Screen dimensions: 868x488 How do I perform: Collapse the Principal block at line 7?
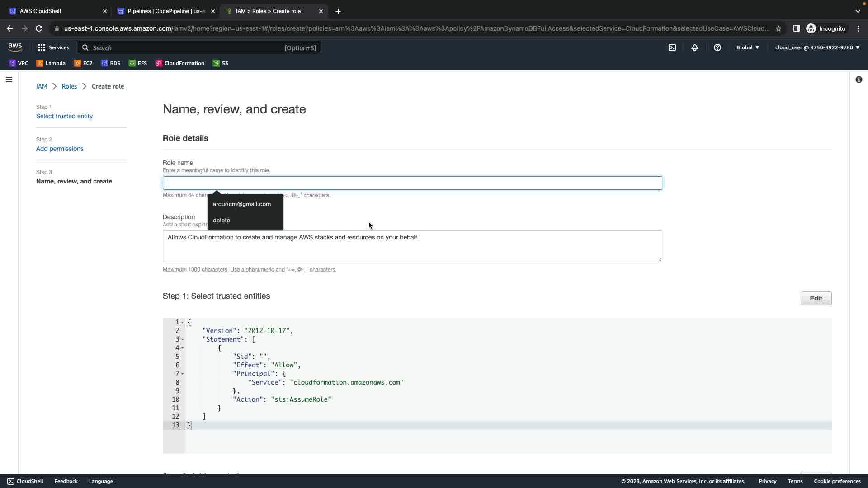(x=183, y=374)
